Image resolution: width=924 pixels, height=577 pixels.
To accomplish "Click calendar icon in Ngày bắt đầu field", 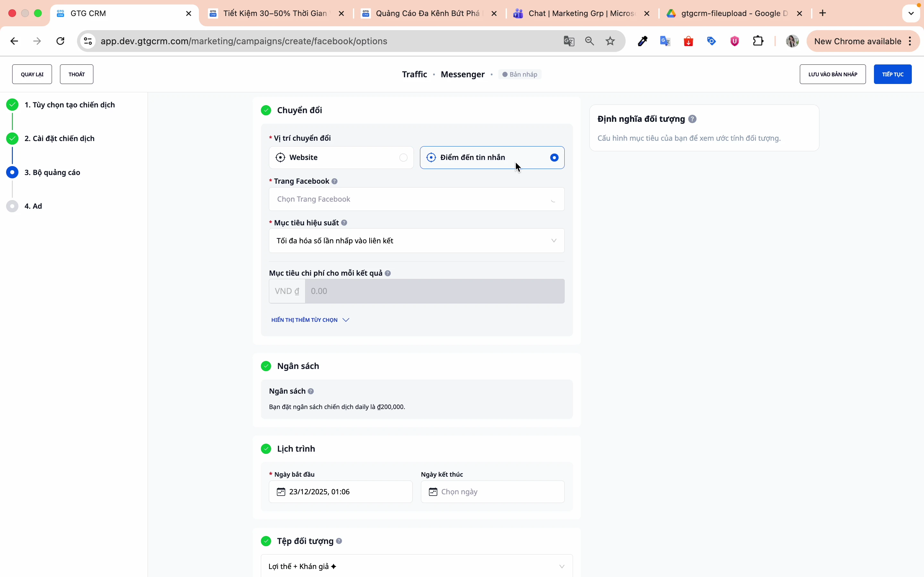I will 281,492.
